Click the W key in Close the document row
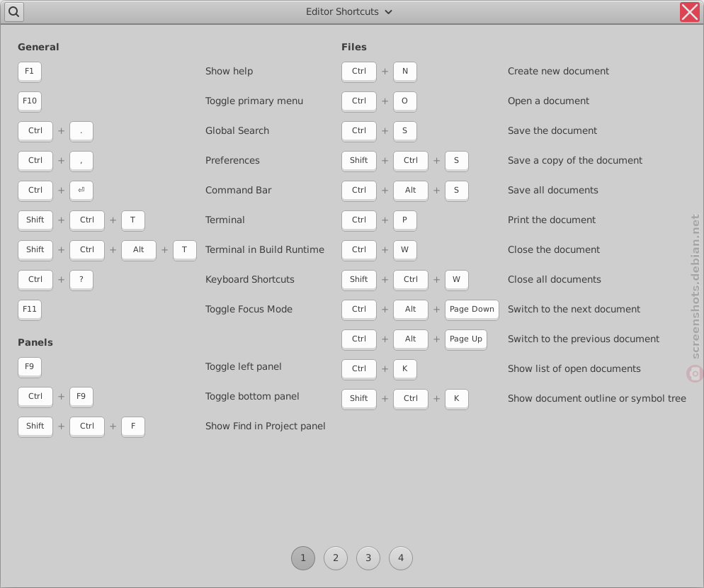 [x=405, y=250]
